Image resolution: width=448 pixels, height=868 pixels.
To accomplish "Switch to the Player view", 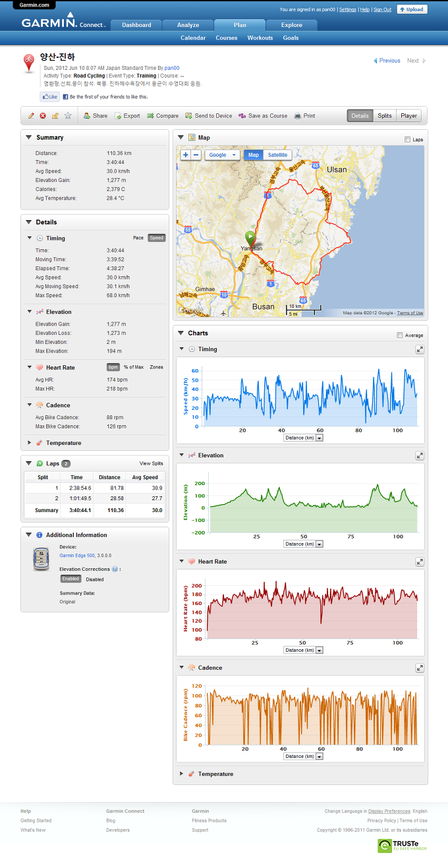I will (409, 116).
